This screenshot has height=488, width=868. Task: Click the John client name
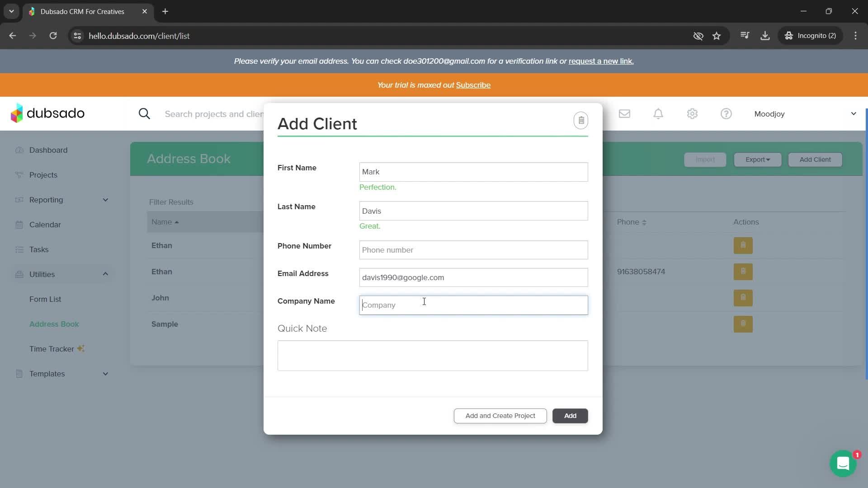tap(160, 298)
